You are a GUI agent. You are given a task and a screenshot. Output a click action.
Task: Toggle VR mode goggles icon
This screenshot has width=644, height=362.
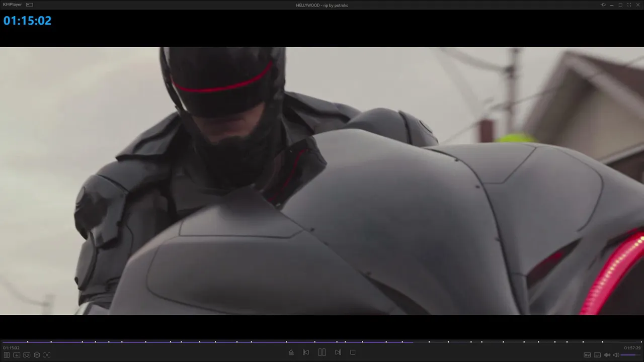pos(27,355)
